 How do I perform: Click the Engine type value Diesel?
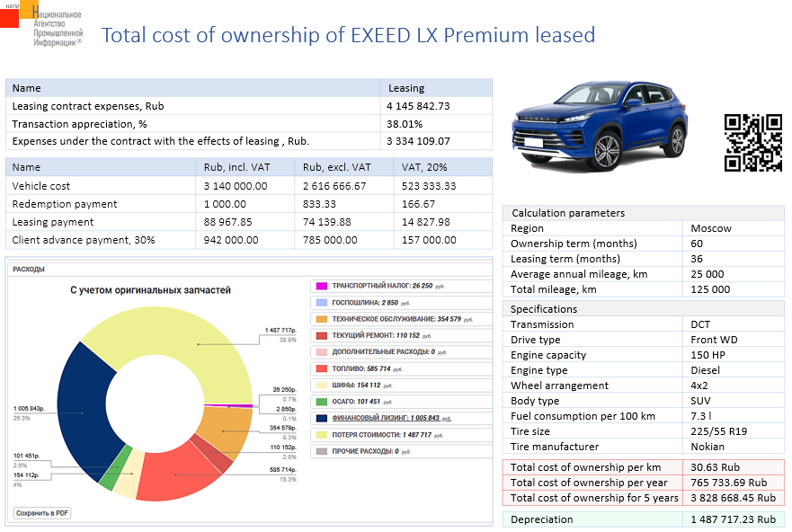tap(706, 370)
